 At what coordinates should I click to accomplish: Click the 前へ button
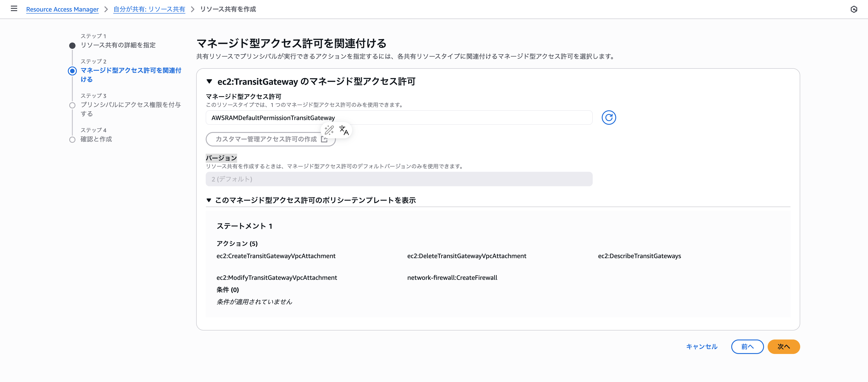[747, 347]
